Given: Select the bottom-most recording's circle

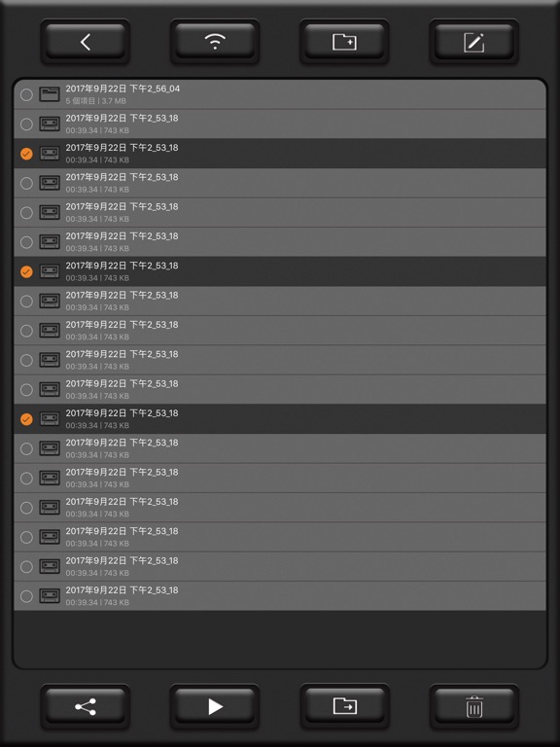Looking at the screenshot, I should coord(26,596).
